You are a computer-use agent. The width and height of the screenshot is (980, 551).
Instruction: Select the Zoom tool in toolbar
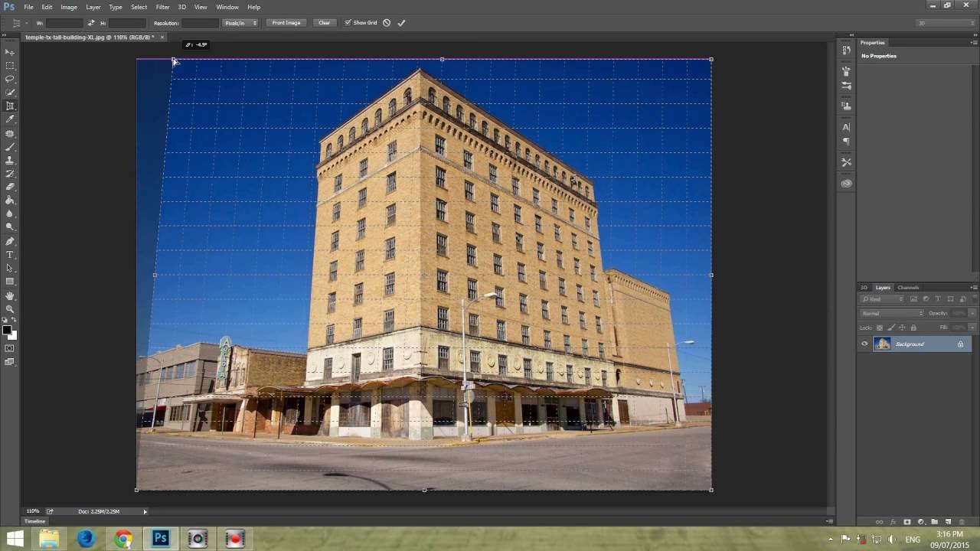click(x=10, y=308)
